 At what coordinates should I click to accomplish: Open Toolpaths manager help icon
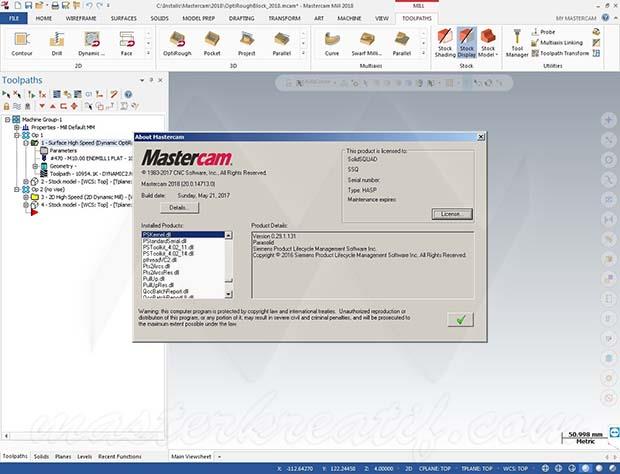pos(128,94)
